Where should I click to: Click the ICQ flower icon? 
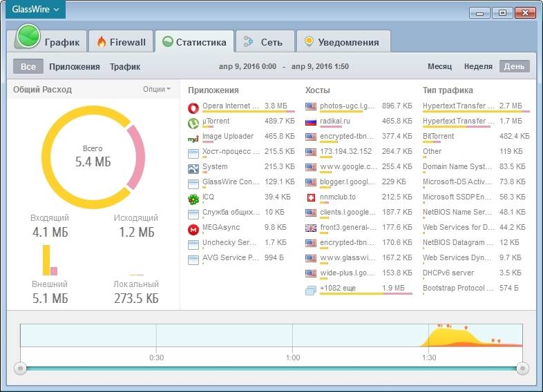(x=193, y=199)
